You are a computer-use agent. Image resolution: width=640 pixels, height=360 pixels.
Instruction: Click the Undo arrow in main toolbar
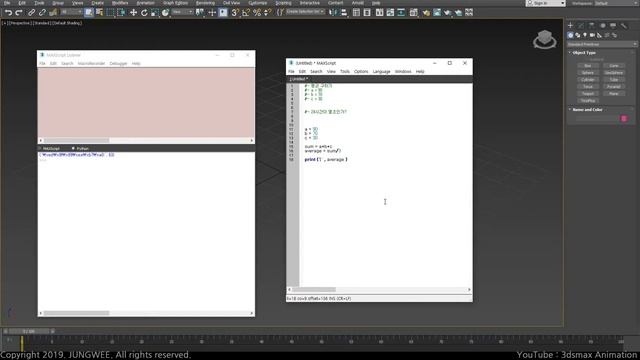[8, 13]
